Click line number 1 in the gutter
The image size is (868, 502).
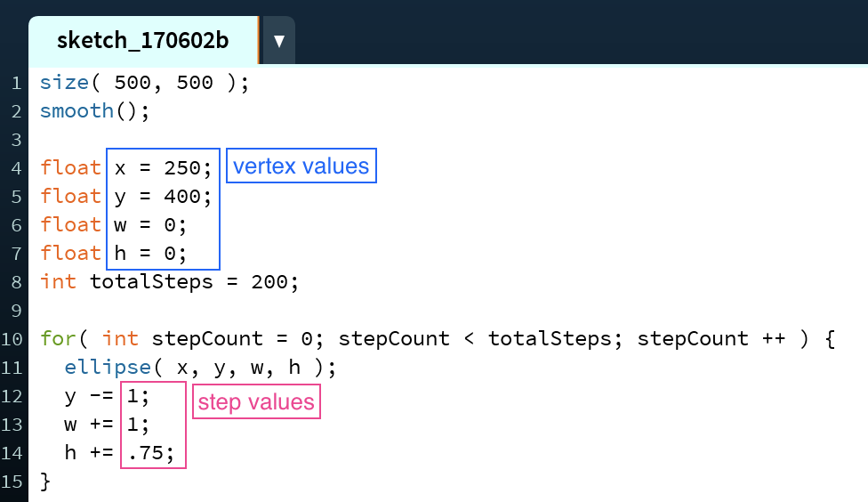[16, 83]
